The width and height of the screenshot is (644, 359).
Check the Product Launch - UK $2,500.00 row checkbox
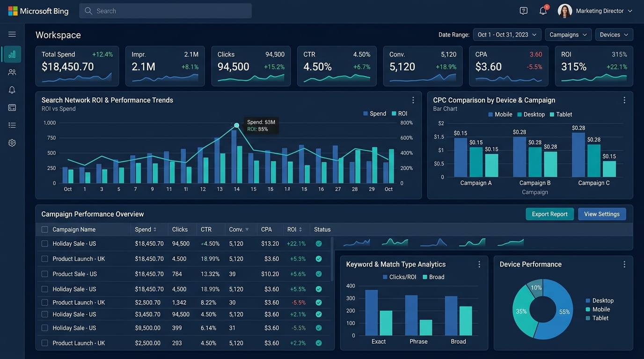click(45, 343)
